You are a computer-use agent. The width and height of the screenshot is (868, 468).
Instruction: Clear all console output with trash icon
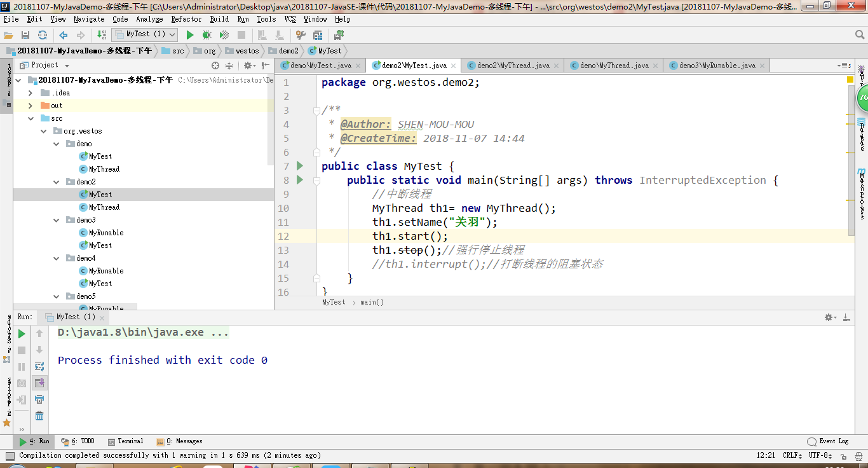[39, 416]
